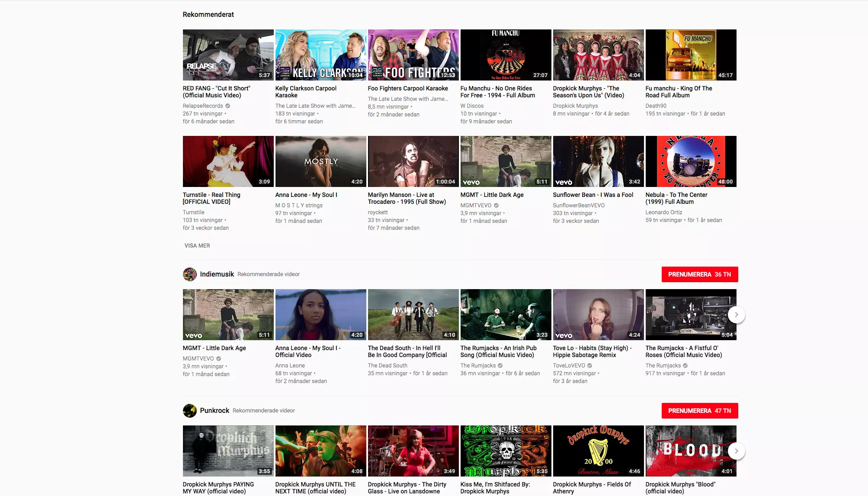
Task: Click PRENUMERERA button for Punkrock channel
Action: pos(699,411)
